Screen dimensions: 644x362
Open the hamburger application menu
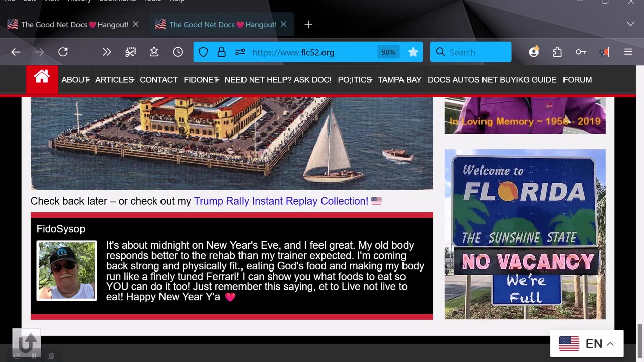pos(628,52)
